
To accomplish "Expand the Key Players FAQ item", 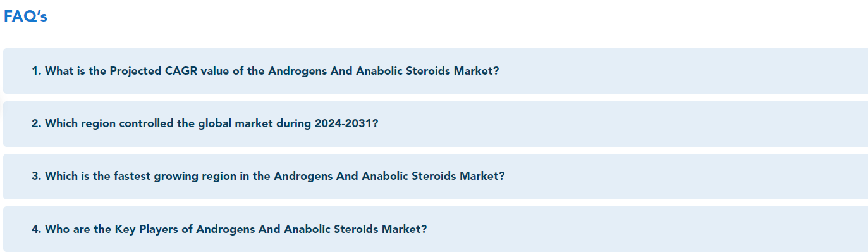I will pyautogui.click(x=435, y=229).
